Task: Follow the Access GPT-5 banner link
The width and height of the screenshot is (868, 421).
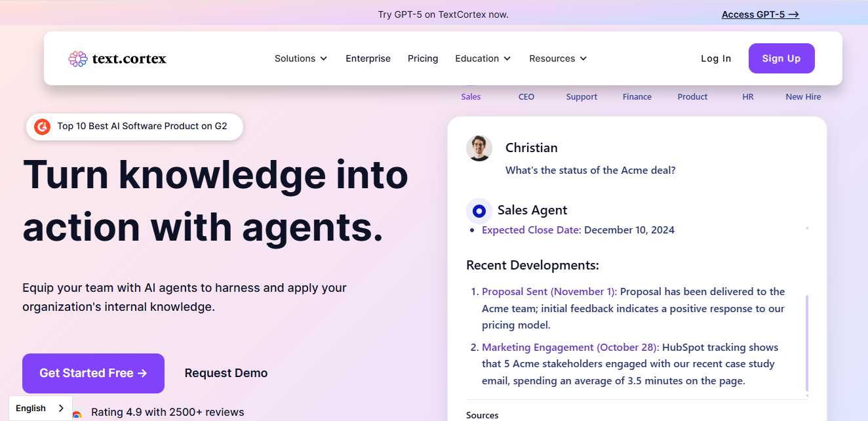Action: point(760,14)
